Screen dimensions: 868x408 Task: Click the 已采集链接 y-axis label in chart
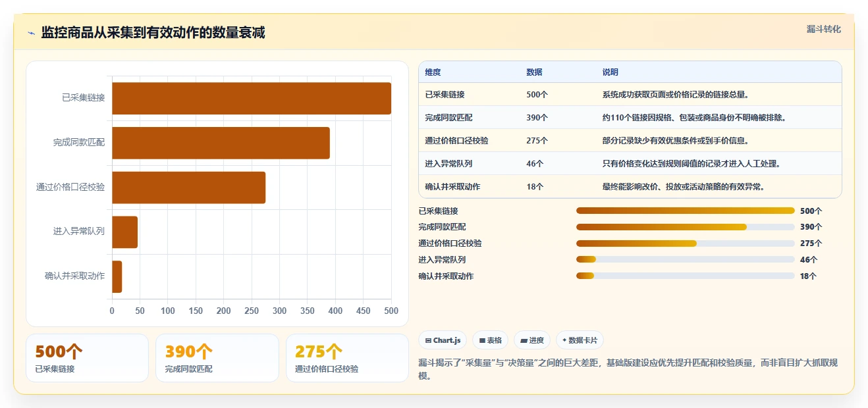[83, 98]
